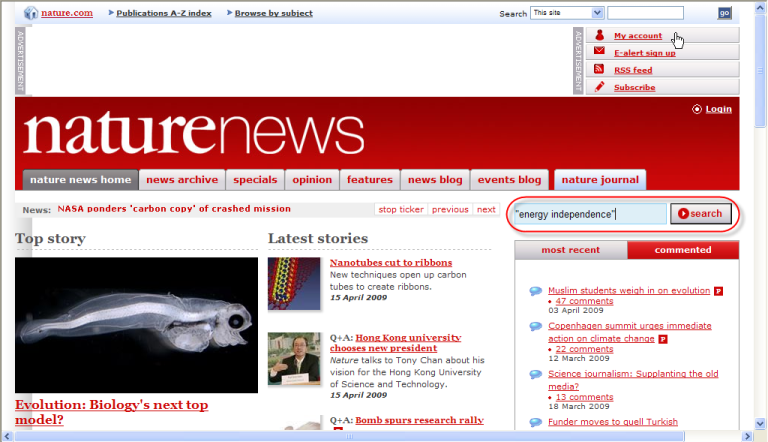
Task: Open the news blog tab
Action: tap(435, 180)
